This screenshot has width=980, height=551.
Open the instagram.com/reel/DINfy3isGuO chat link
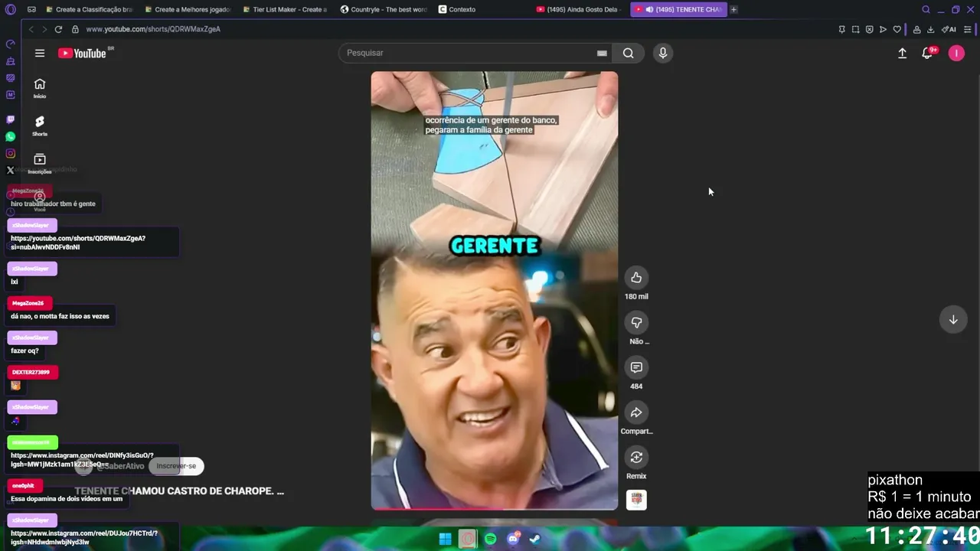point(82,460)
